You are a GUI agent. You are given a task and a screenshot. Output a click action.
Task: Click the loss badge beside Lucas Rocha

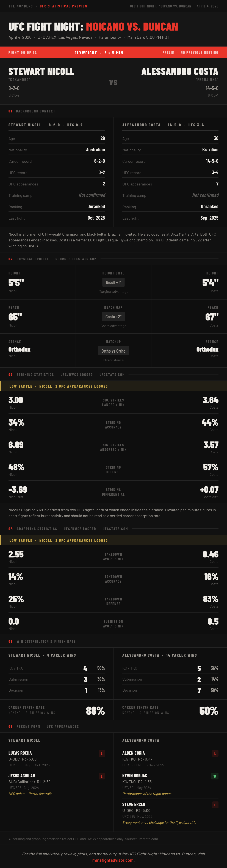coord(102,753)
